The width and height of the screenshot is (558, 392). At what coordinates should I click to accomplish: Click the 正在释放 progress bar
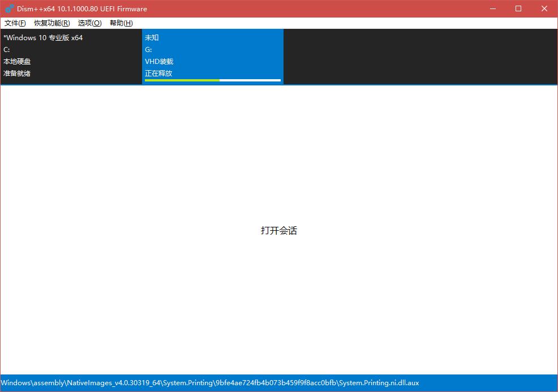pyautogui.click(x=213, y=80)
